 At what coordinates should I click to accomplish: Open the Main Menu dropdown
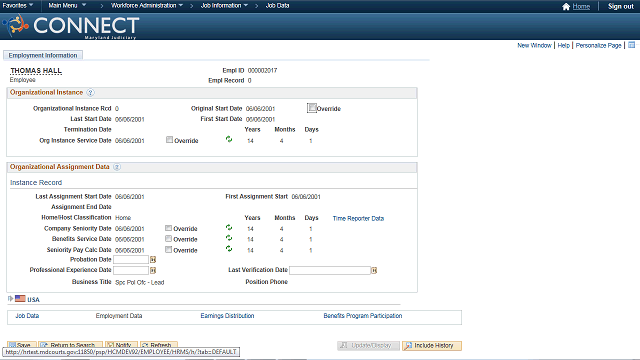[x=67, y=5]
